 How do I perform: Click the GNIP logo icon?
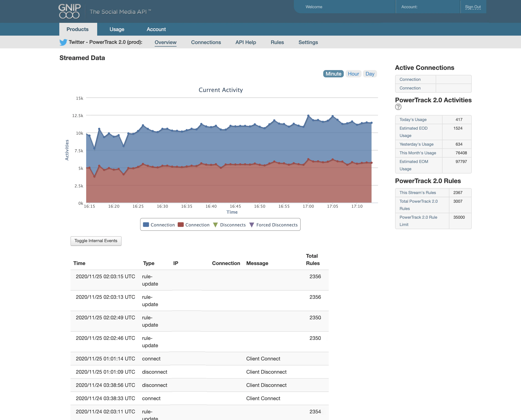coord(69,11)
